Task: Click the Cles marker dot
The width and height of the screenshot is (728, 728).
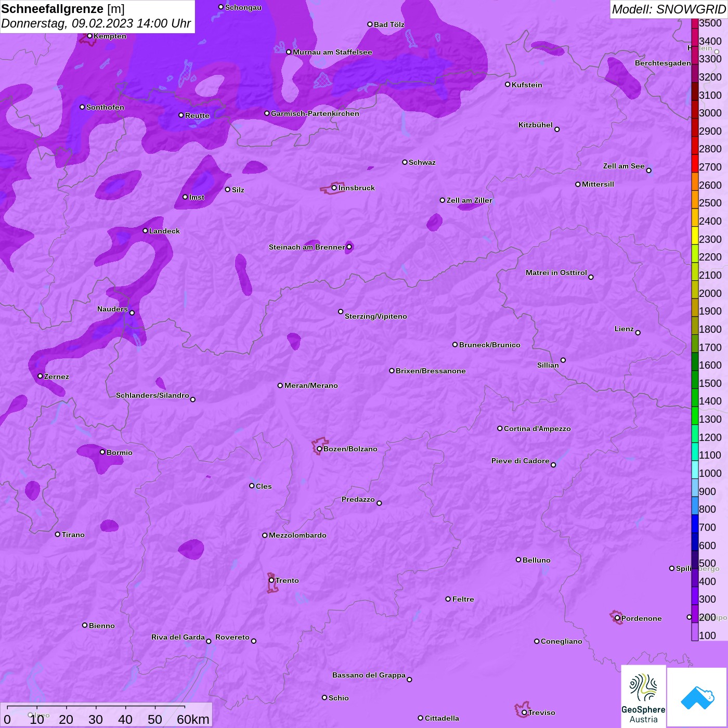Action: pos(252,486)
